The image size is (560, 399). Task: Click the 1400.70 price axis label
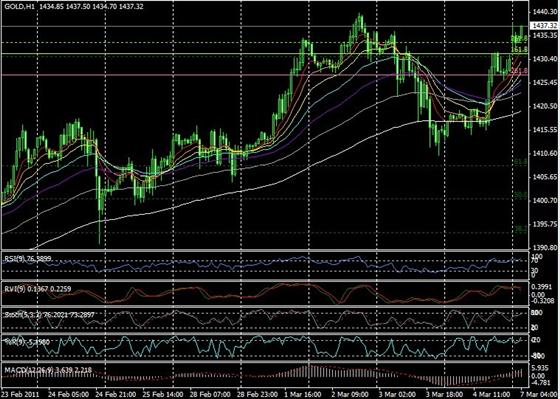click(544, 200)
